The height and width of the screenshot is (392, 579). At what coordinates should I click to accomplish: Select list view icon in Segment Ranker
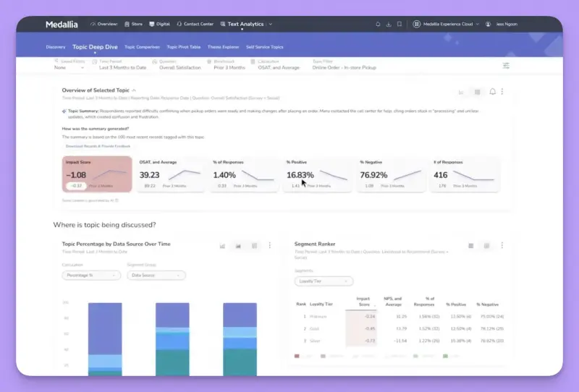coord(471,246)
